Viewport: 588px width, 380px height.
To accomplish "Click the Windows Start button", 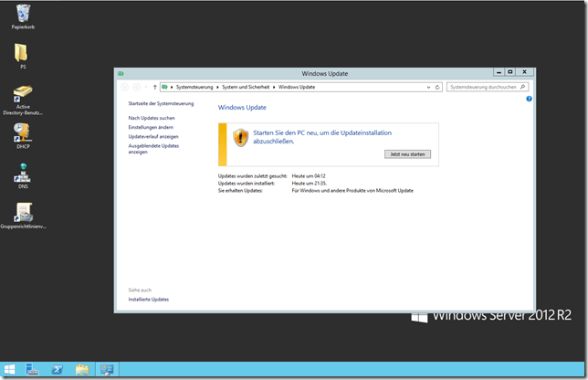I will 9,369.
